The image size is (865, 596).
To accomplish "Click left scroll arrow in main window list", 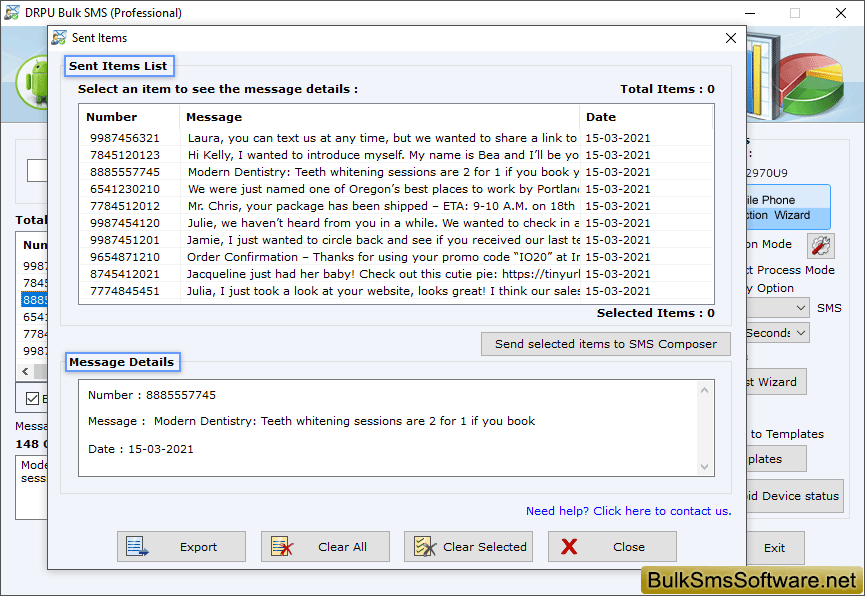I will [25, 371].
